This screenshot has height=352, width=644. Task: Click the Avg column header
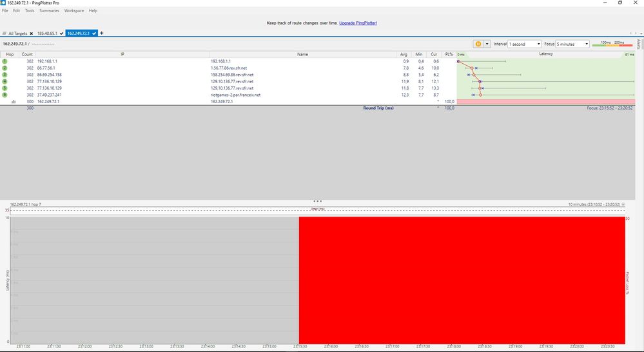(404, 54)
